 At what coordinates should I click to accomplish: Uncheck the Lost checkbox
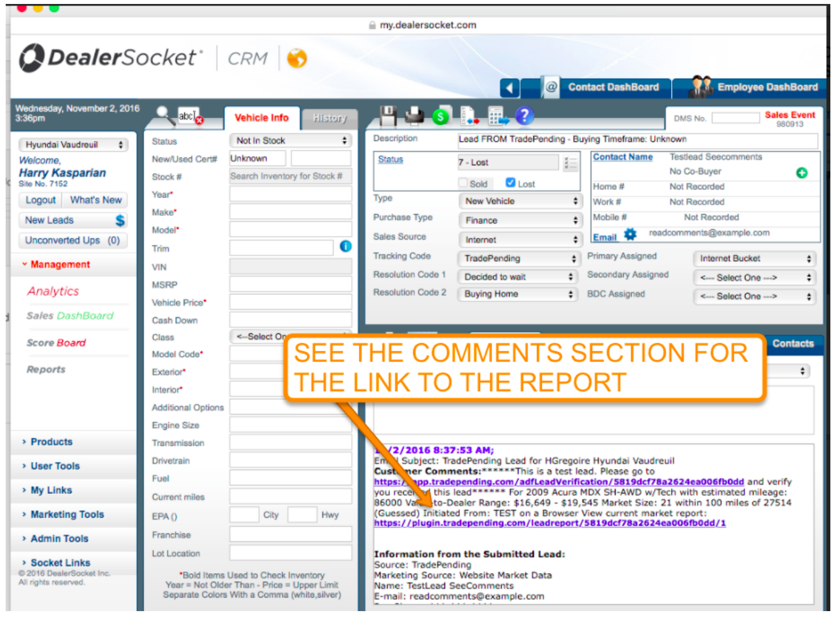tap(511, 182)
